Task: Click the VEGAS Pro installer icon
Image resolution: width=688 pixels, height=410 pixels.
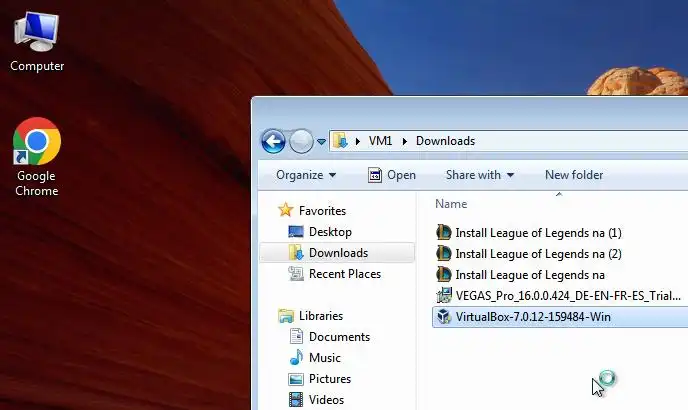Action: coord(444,295)
